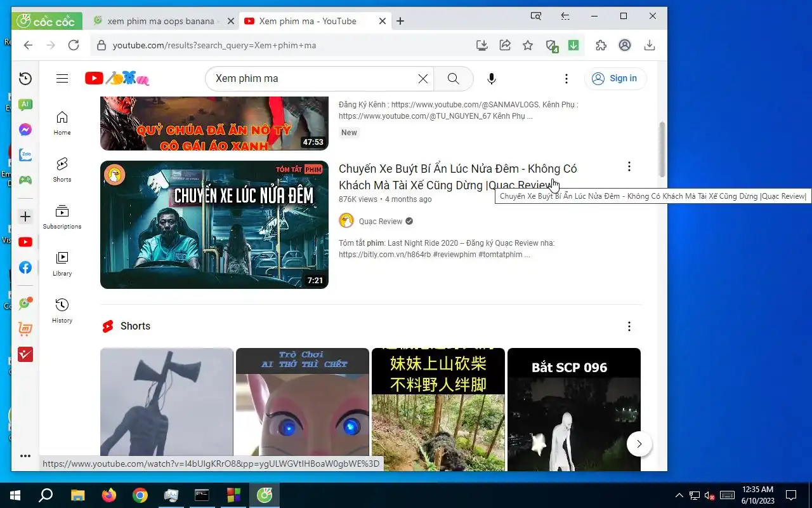Screen dimensions: 812x508
Task: Open YouTube settings three-dot menu
Action: pyautogui.click(x=566, y=79)
